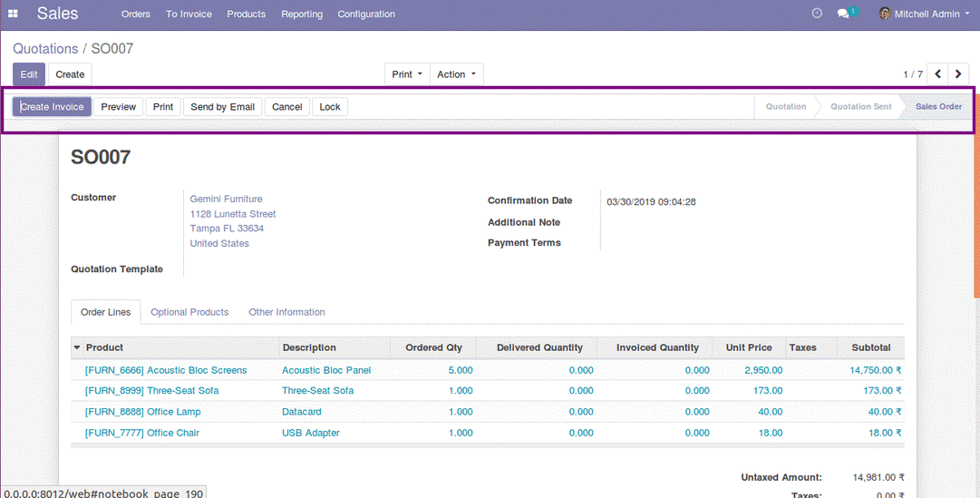980x498 pixels.
Task: Sort by Ordered Qty column header
Action: (433, 347)
